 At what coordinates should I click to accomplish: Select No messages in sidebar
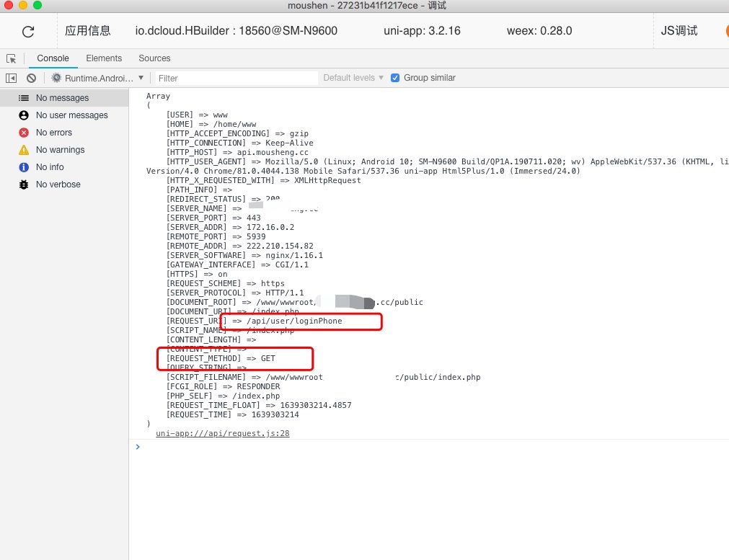[x=62, y=98]
